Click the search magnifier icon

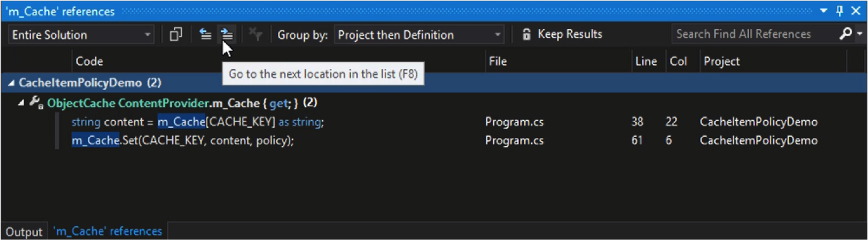(845, 34)
